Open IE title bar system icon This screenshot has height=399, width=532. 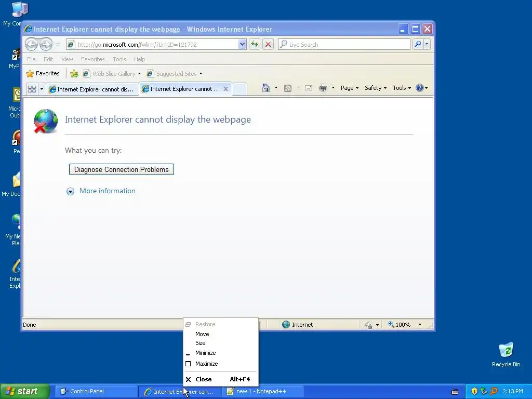point(28,29)
